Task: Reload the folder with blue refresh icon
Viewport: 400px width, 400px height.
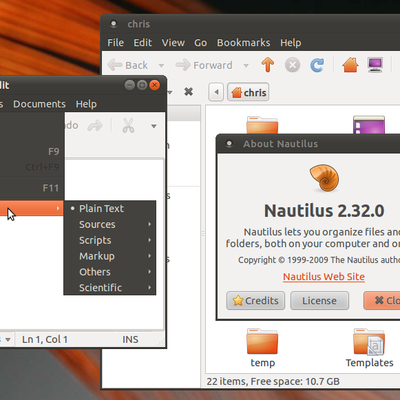Action: [x=317, y=65]
